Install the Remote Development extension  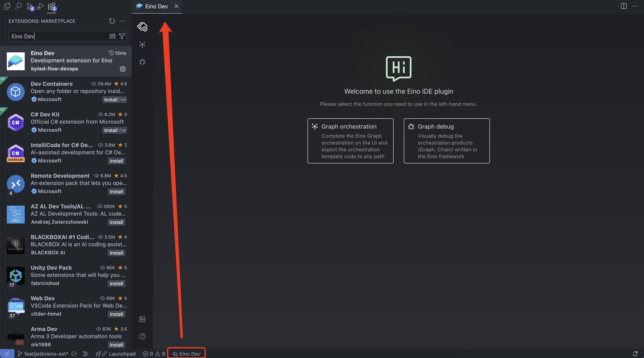(x=116, y=192)
